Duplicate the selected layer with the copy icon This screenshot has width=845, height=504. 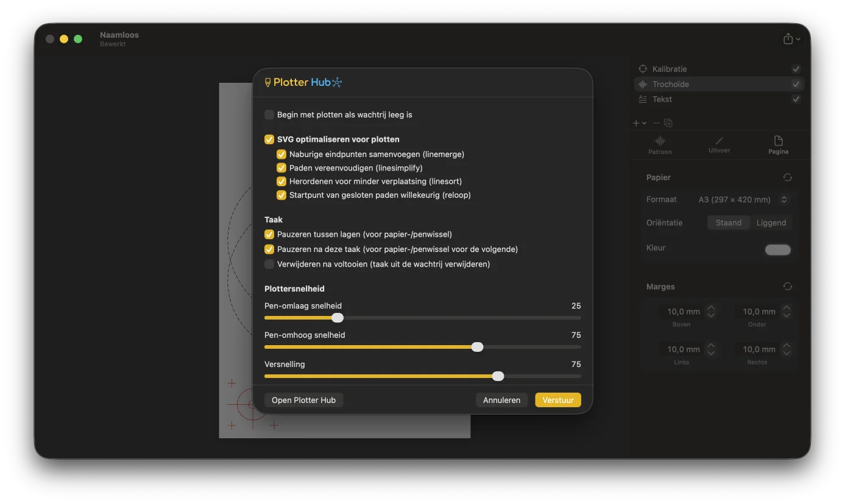668,123
